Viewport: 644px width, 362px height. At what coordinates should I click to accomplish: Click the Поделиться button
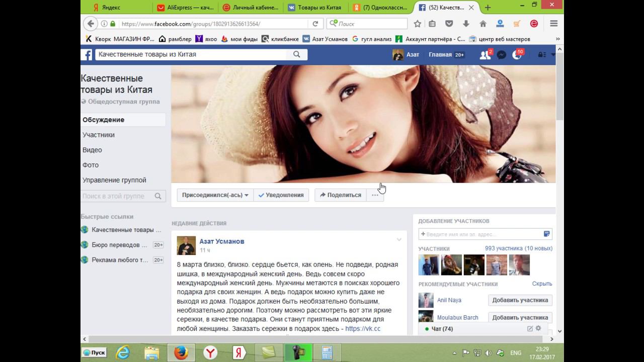341,195
